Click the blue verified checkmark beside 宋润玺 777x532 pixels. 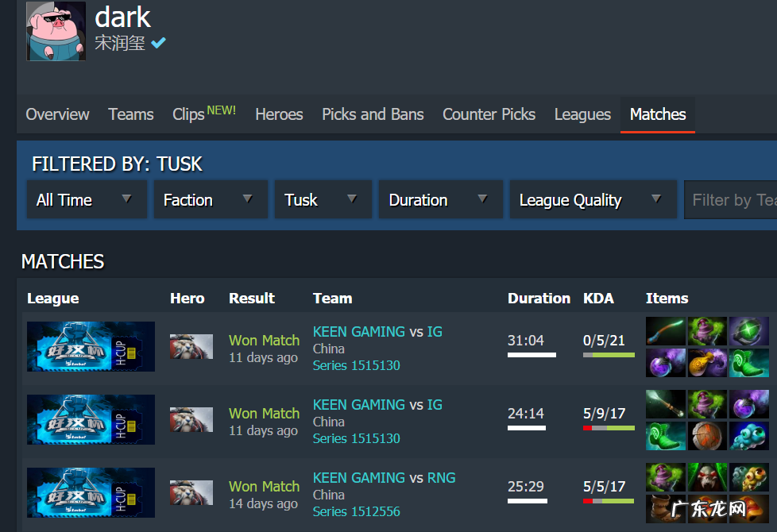(x=159, y=43)
